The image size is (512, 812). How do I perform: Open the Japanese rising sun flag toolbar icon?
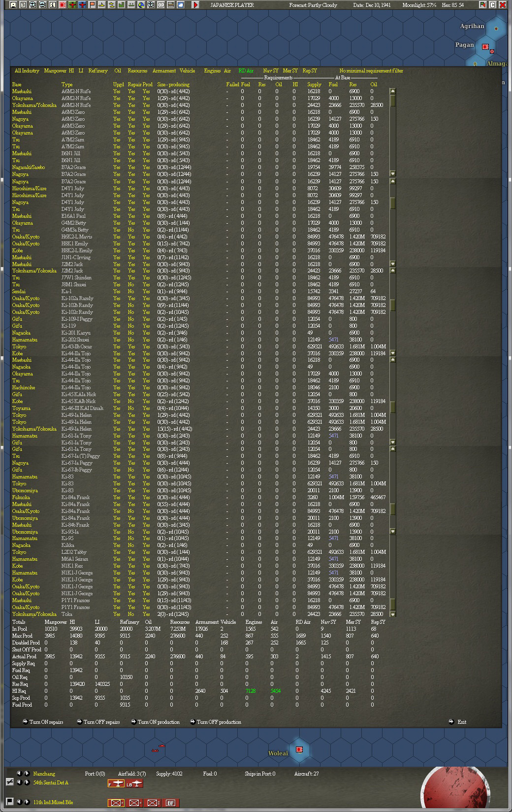tap(63, 5)
